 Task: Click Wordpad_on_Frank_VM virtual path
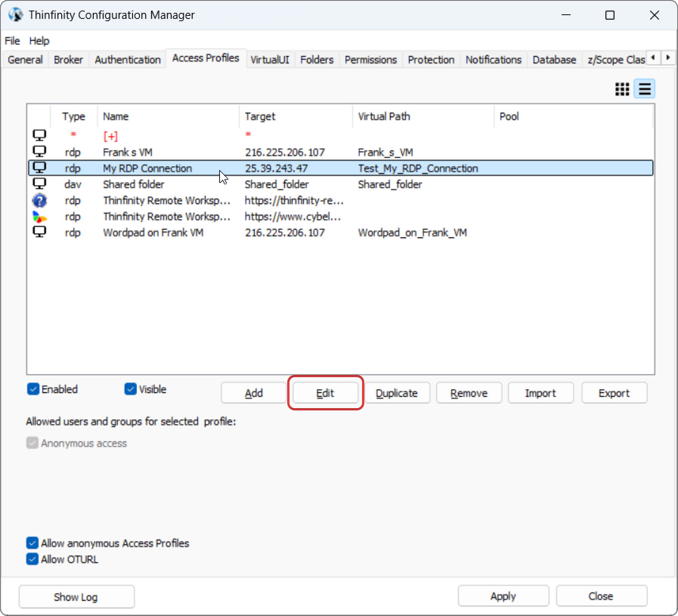(x=412, y=232)
